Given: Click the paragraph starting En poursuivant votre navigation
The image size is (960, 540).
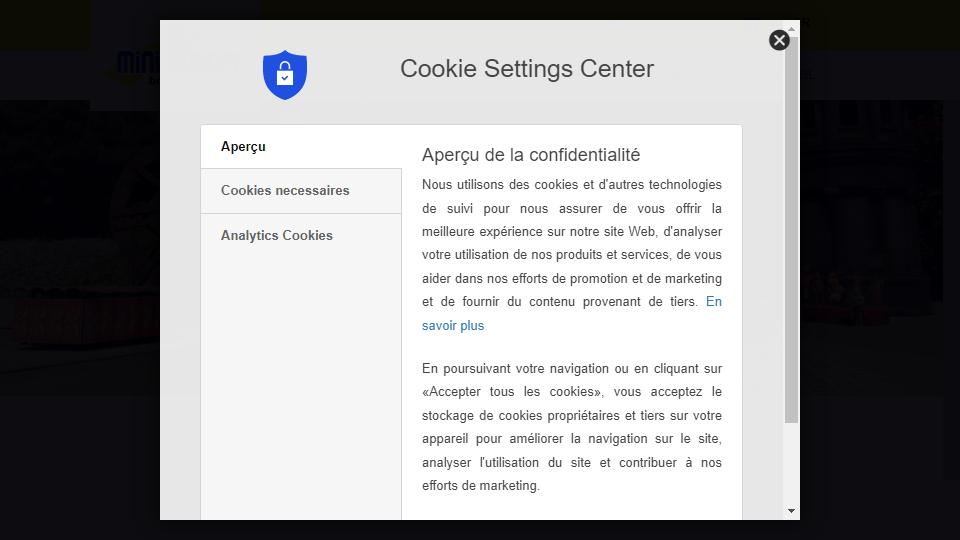Looking at the screenshot, I should click(x=572, y=427).
